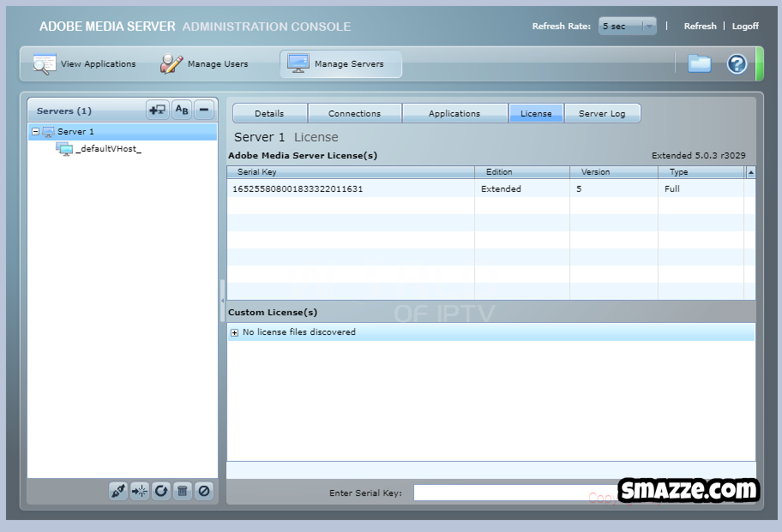Switch to the Server Log tab

point(602,113)
